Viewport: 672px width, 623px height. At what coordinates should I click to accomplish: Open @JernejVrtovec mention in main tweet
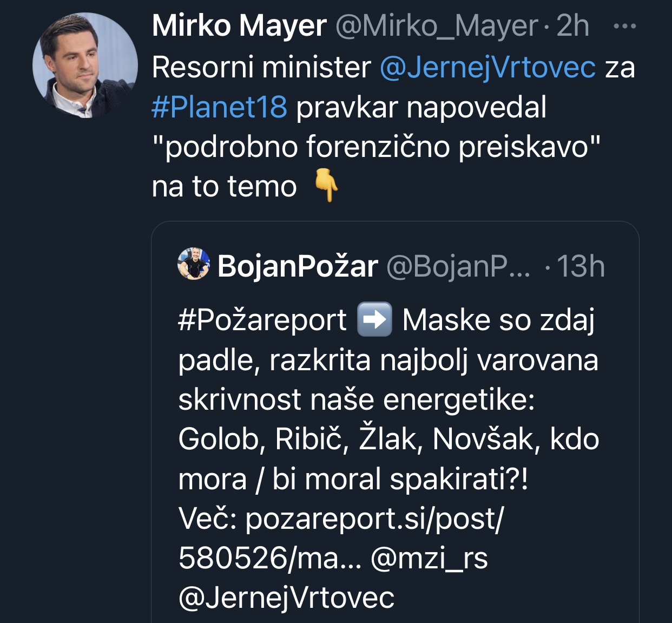click(487, 67)
